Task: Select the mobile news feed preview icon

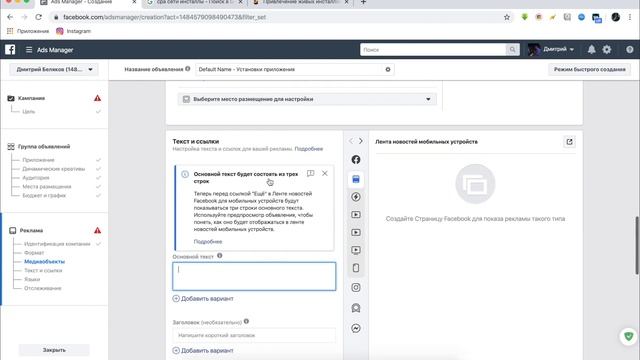Action: [x=356, y=179]
